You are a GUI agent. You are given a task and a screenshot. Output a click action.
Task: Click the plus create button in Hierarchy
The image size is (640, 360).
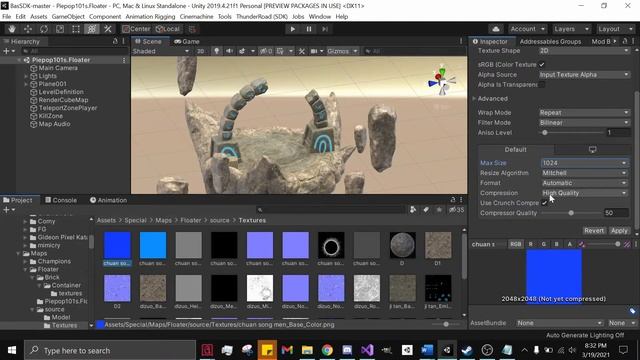click(6, 51)
